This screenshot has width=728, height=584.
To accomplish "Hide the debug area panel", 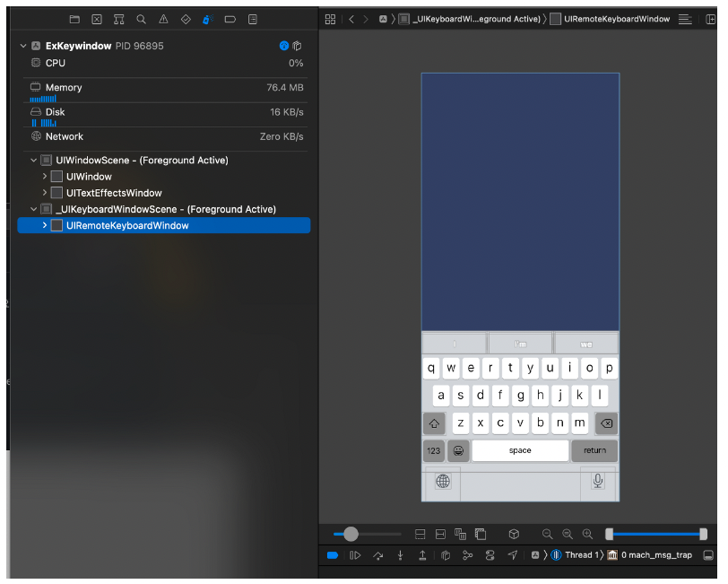I will (x=708, y=555).
